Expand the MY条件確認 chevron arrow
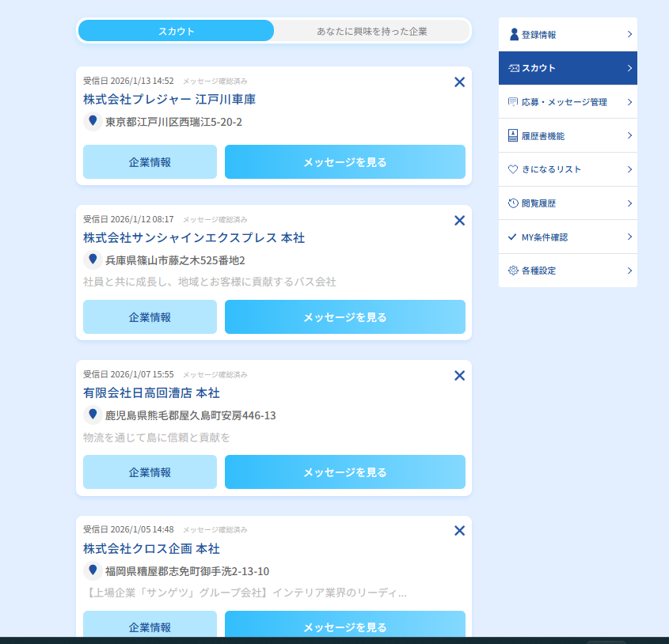This screenshot has width=669, height=644. (629, 237)
